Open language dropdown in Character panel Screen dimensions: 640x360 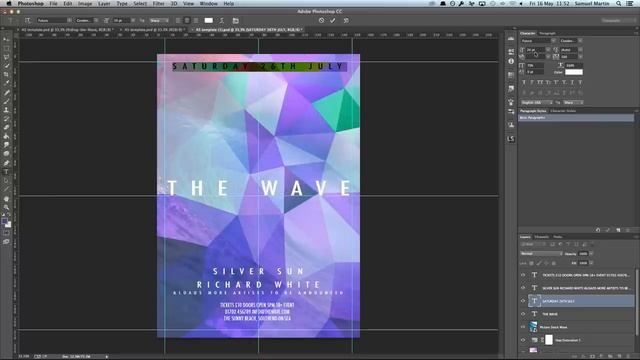536,102
